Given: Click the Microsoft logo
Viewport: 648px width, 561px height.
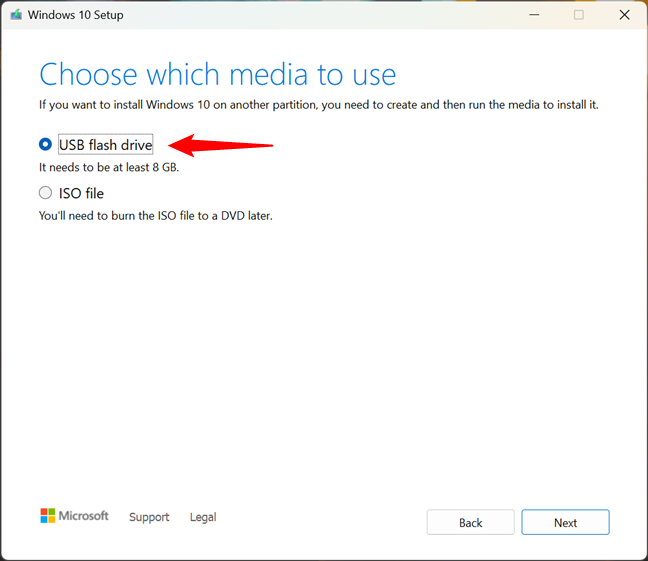Looking at the screenshot, I should [x=74, y=516].
